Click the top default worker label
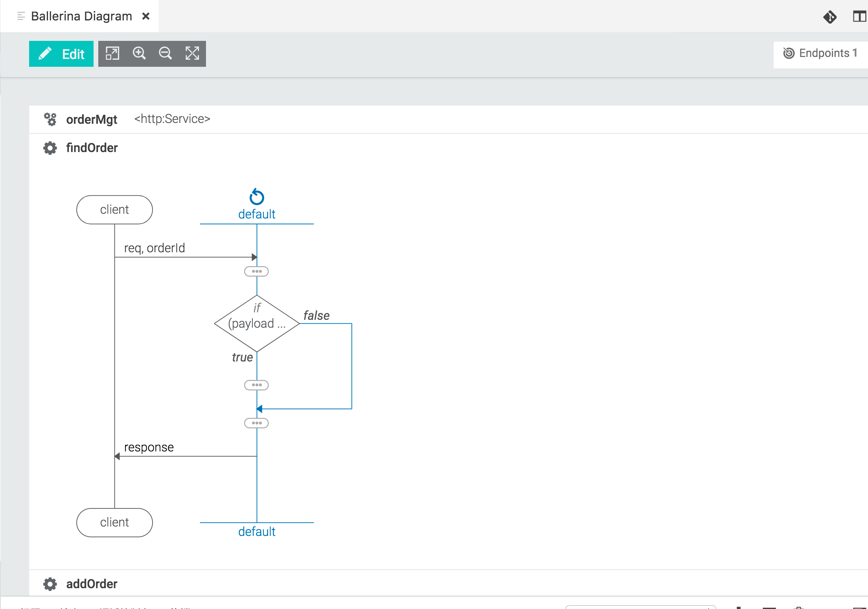The width and height of the screenshot is (868, 609). pos(257,214)
